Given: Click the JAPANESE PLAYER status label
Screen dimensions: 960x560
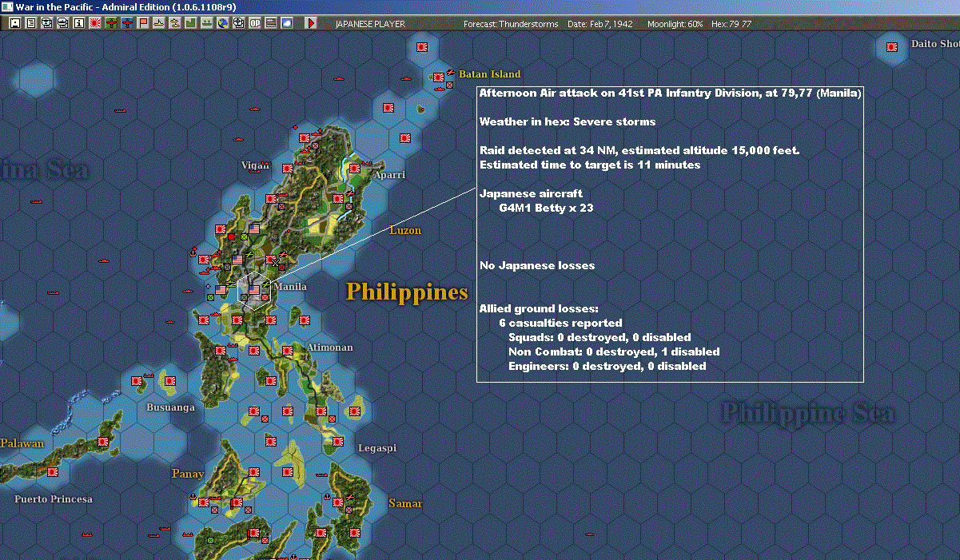Looking at the screenshot, I should coord(370,24).
